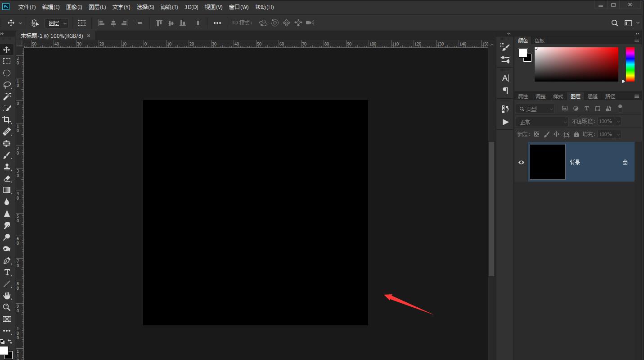
Task: Expand the 不透明度 opacity dropdown arrow
Action: click(618, 121)
